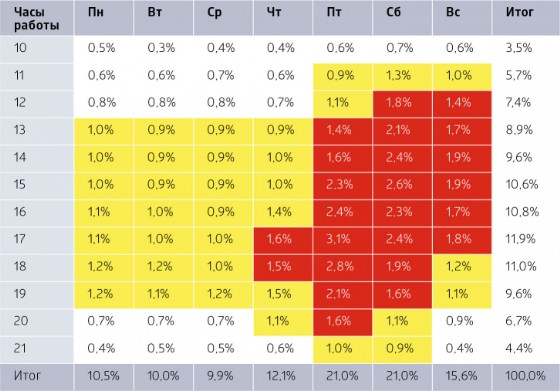Click the Пн column header
Screen dimensions: 560x391
(x=104, y=17)
